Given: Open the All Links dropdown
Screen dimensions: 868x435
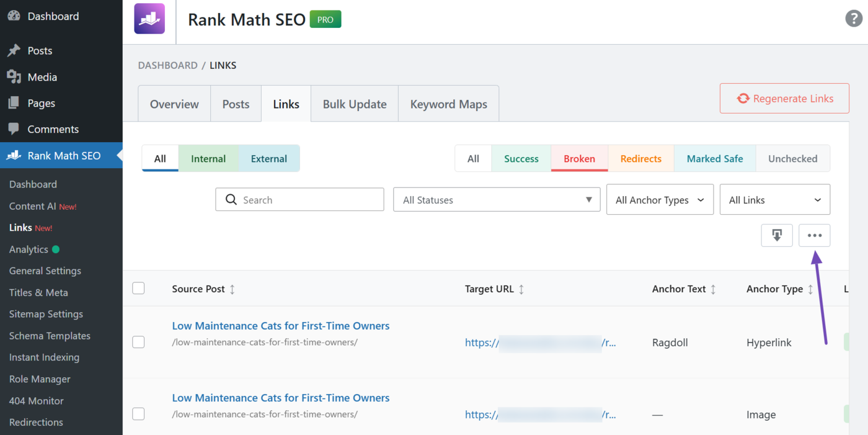Looking at the screenshot, I should (x=774, y=199).
